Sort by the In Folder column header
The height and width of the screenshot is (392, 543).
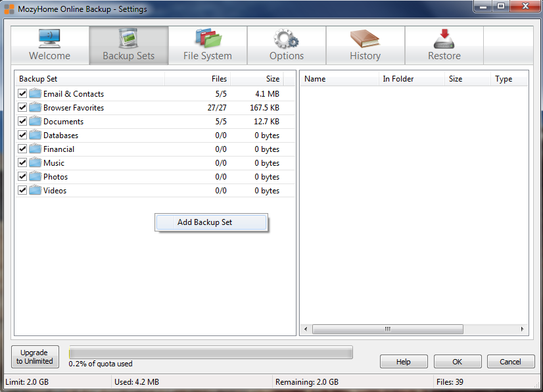point(412,79)
